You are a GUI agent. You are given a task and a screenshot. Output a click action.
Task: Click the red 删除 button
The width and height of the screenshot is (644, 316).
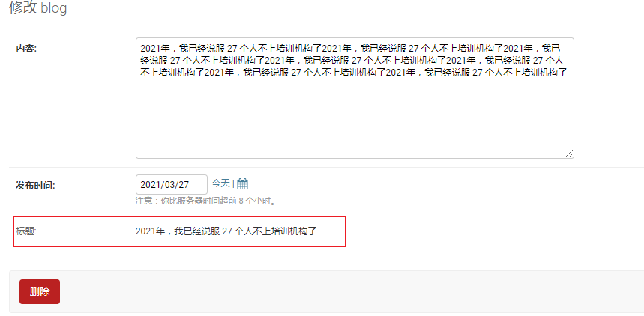[40, 292]
